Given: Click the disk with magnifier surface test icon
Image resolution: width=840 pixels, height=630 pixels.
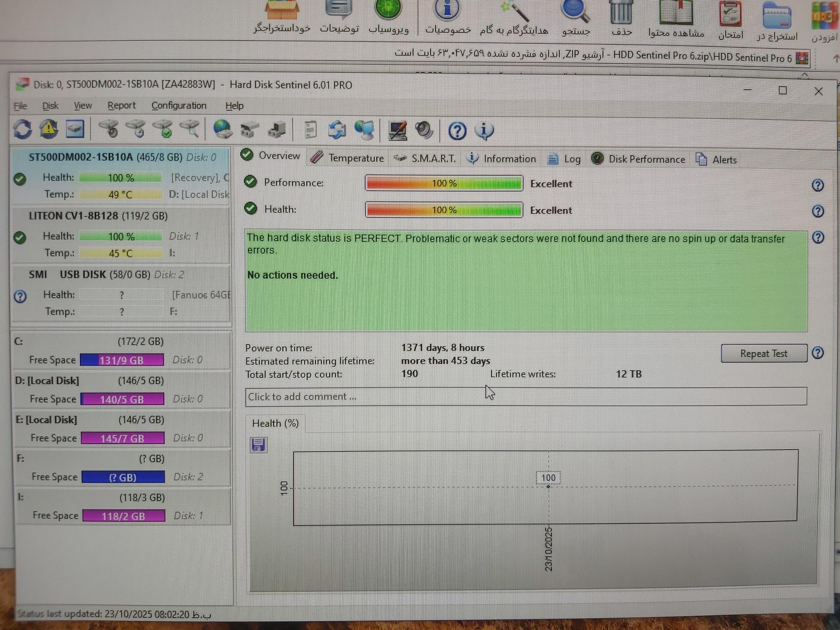Looking at the screenshot, I should pos(190,129).
